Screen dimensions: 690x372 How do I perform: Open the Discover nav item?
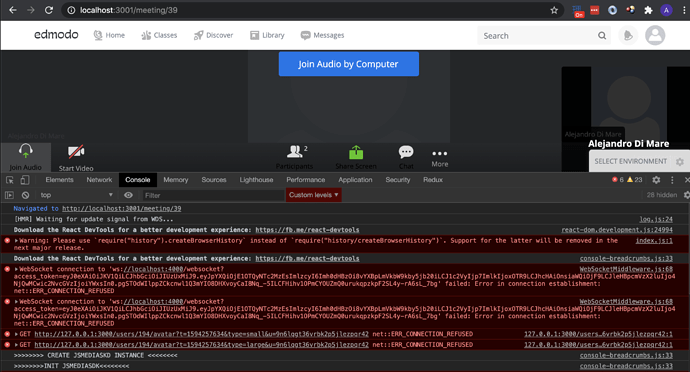click(213, 35)
